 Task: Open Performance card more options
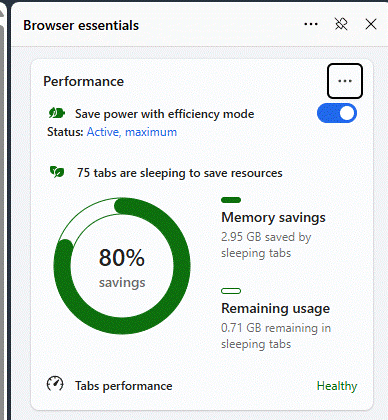click(x=345, y=81)
